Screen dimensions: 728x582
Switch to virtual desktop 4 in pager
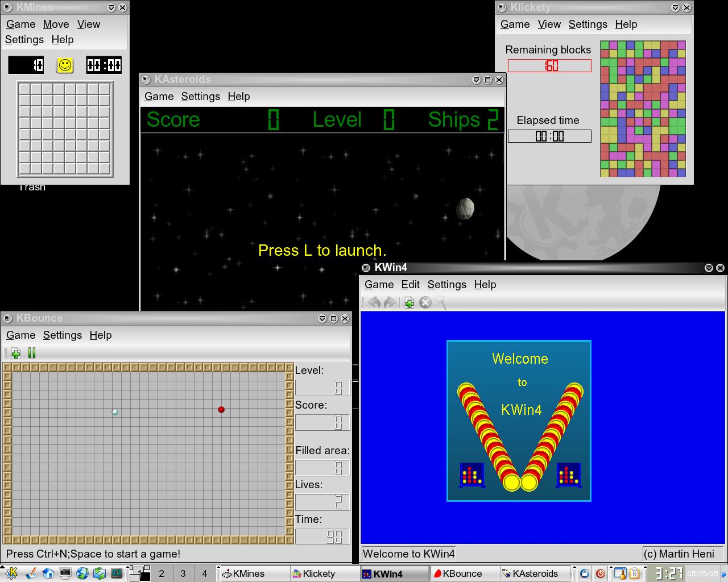(205, 573)
